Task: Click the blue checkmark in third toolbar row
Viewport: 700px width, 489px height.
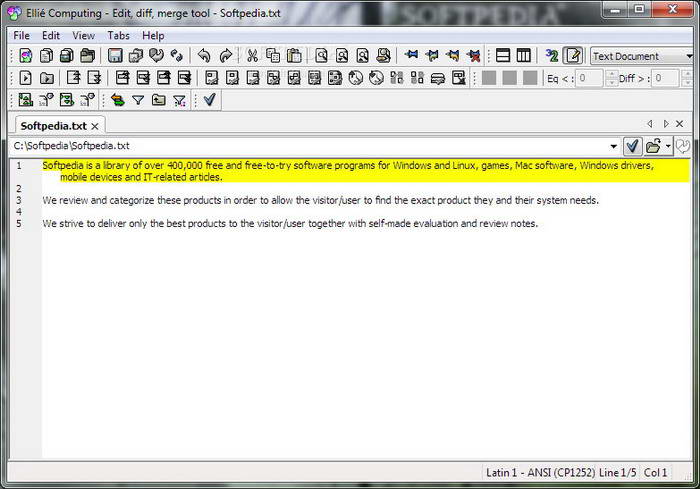Action: (209, 100)
